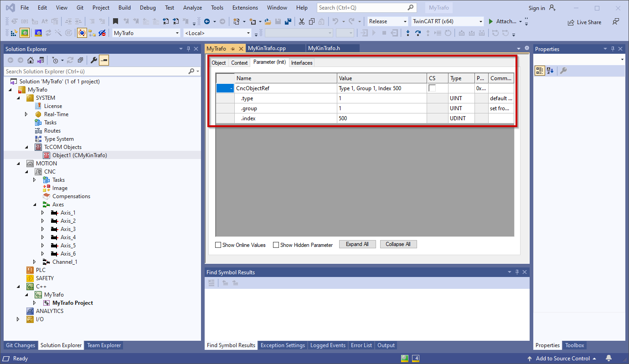This screenshot has height=364, width=629.
Task: Open the TwinCAT RT (x64) platform dropdown
Action: 447,21
